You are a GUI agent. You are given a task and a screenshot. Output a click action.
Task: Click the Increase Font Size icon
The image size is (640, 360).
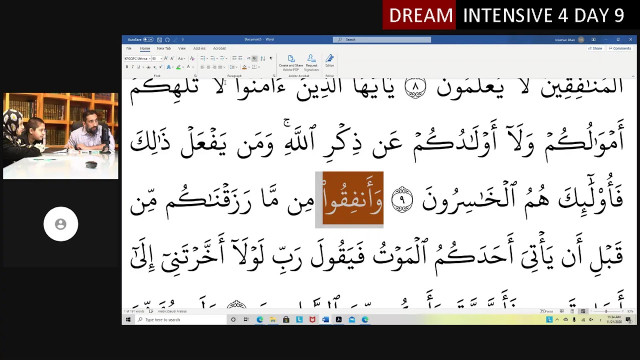(166, 58)
